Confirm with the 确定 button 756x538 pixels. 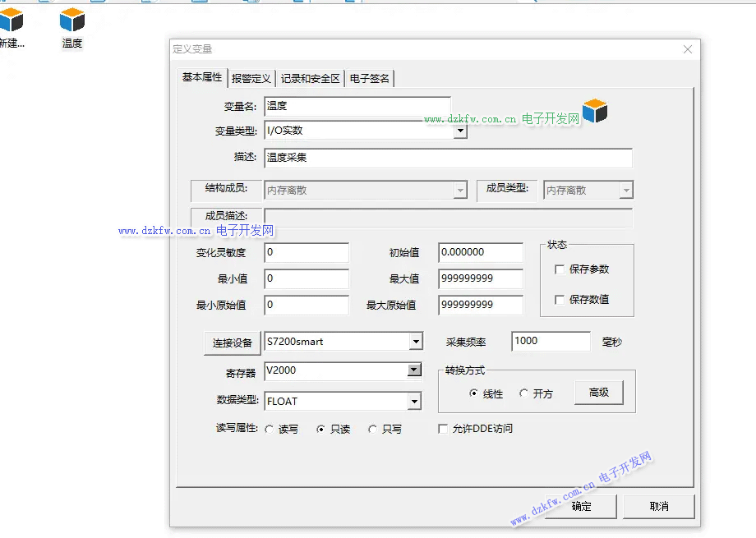(581, 506)
